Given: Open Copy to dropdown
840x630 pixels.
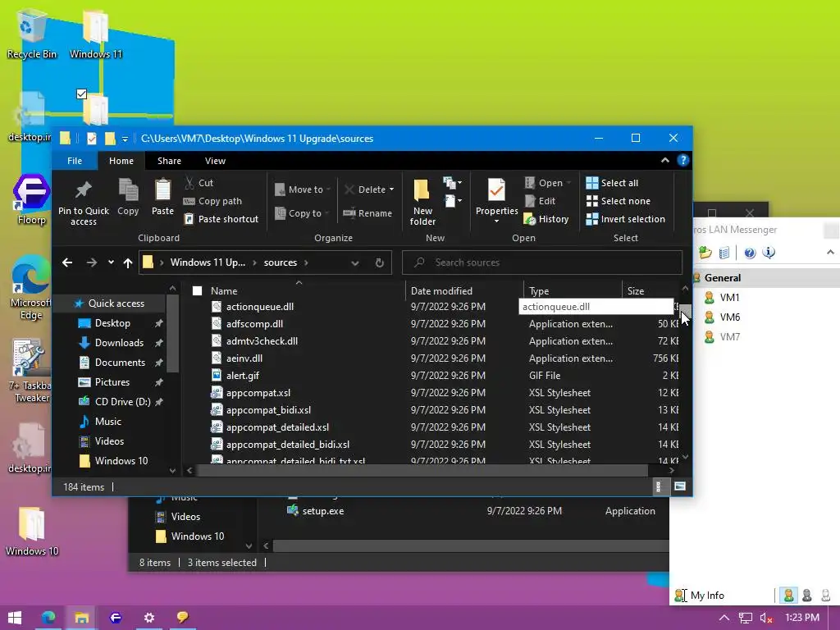Looking at the screenshot, I should [x=302, y=213].
